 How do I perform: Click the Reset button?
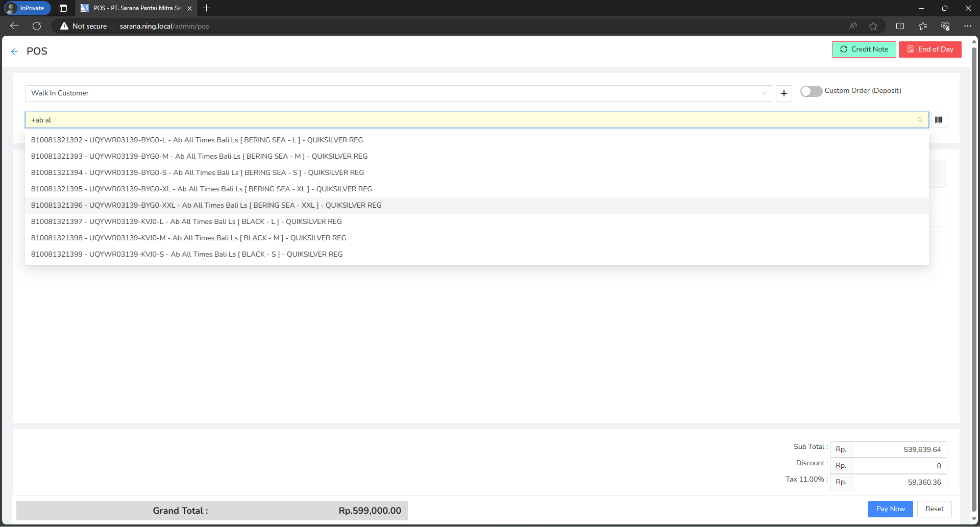pos(934,509)
